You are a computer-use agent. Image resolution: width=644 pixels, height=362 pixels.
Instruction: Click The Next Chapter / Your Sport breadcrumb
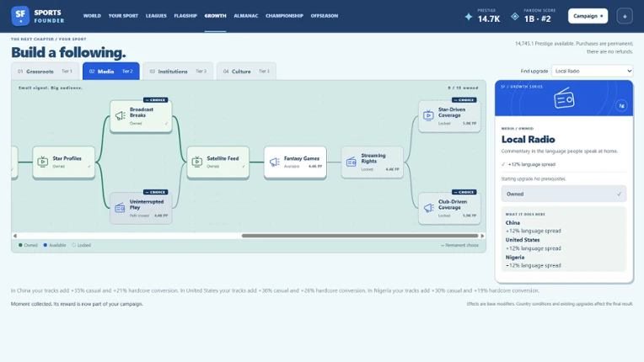click(48, 39)
